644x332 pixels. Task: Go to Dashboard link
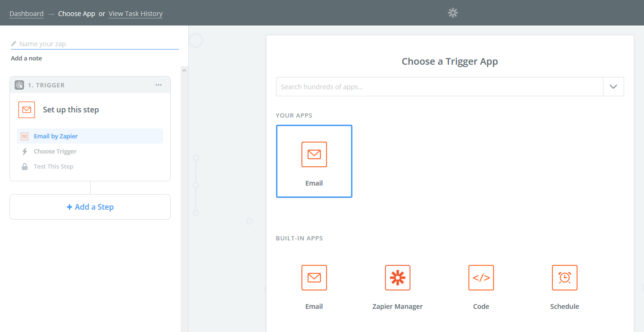(x=26, y=14)
